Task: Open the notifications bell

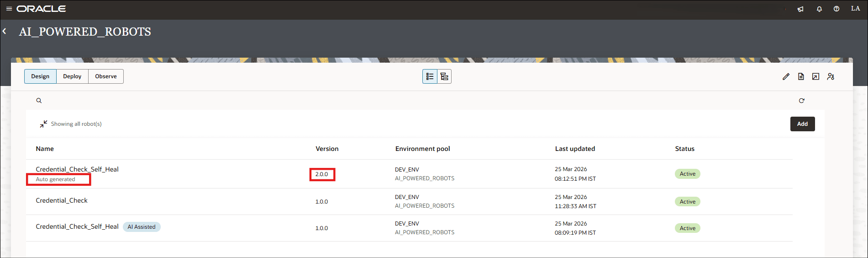Action: 819,9
